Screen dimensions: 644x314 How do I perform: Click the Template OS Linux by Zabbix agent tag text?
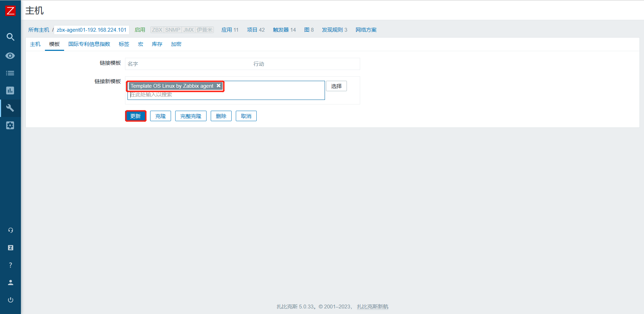pos(172,86)
